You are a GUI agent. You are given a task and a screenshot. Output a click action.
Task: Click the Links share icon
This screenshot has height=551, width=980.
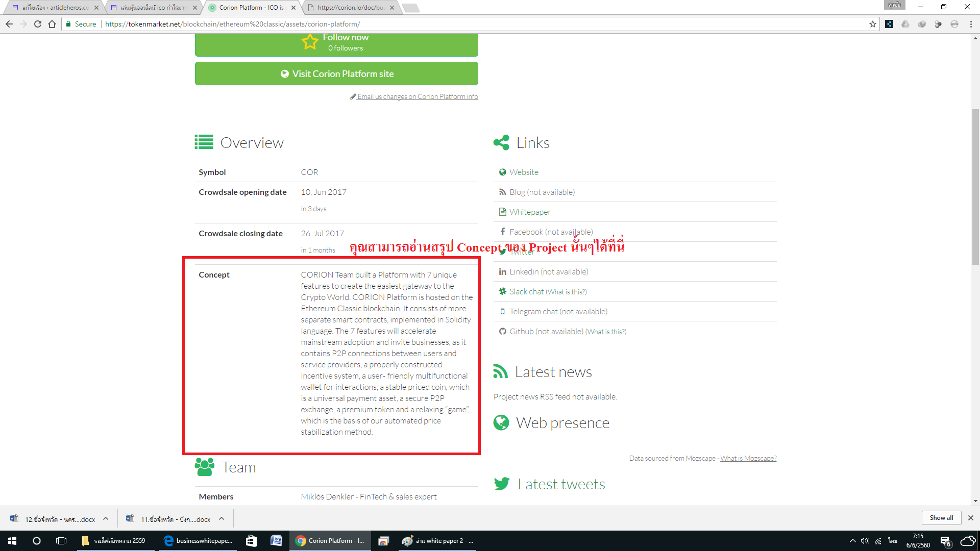click(x=501, y=142)
